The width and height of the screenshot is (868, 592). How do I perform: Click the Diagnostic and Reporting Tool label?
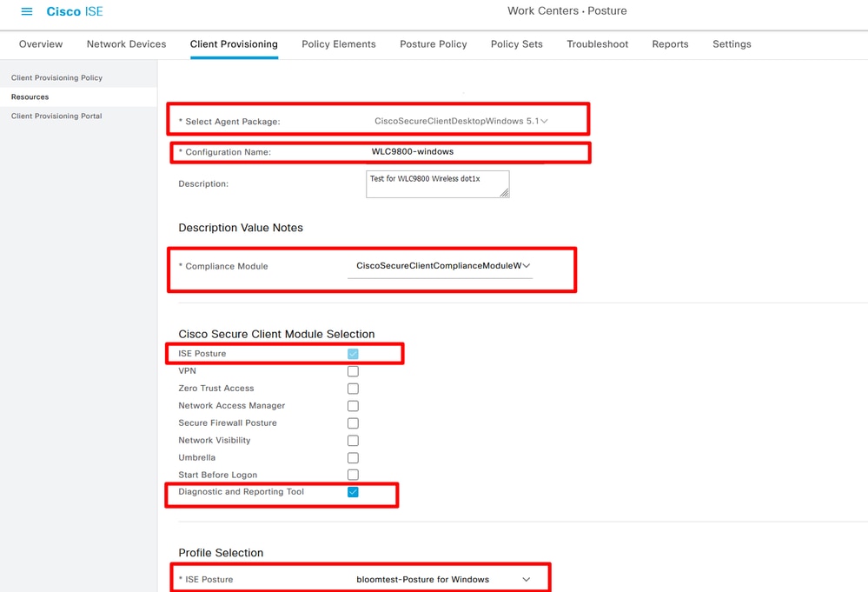[241, 492]
